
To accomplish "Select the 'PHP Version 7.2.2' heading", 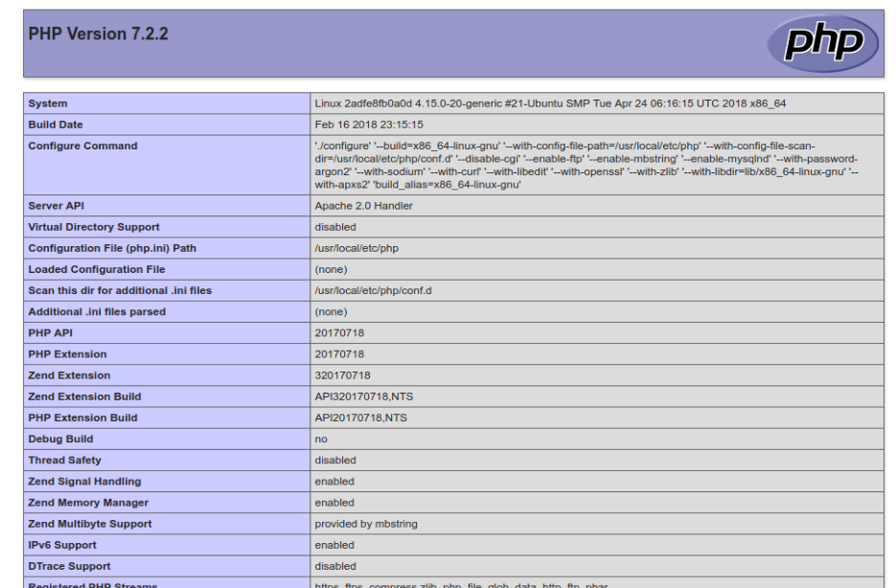I will [99, 34].
